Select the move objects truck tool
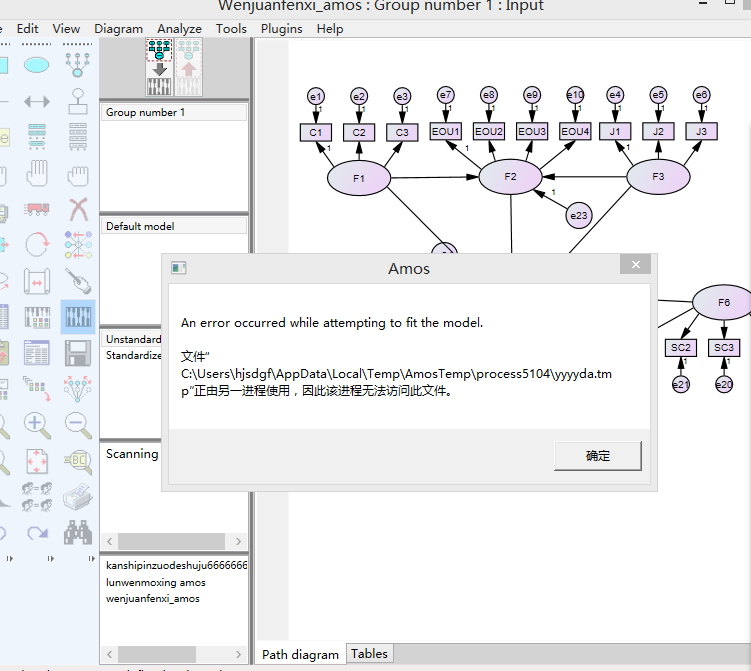 point(36,209)
